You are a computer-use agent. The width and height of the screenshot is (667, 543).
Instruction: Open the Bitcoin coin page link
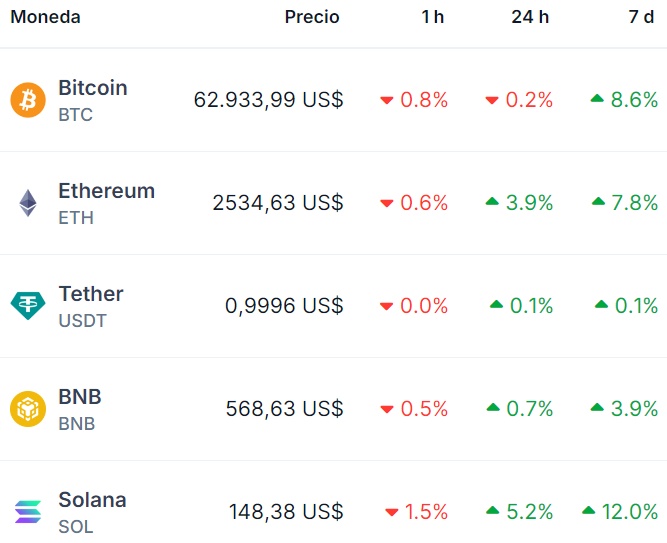point(93,88)
